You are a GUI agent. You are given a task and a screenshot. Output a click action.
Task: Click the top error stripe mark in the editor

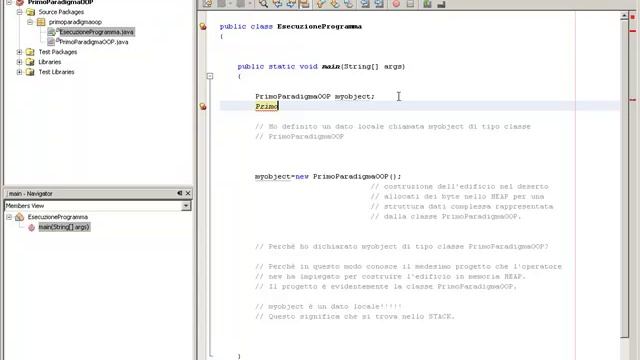click(x=633, y=31)
